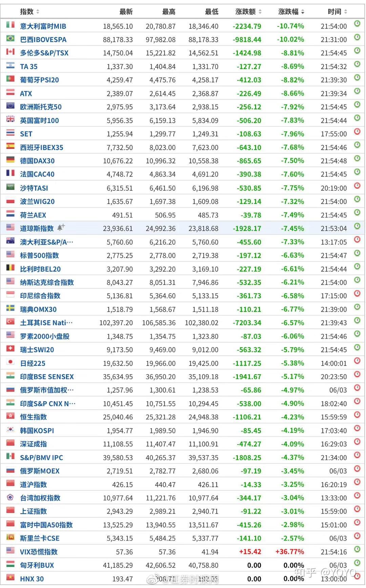Click the green clock icon in VIX恐慌指数 row
The image size is (366, 588).
coord(357,549)
